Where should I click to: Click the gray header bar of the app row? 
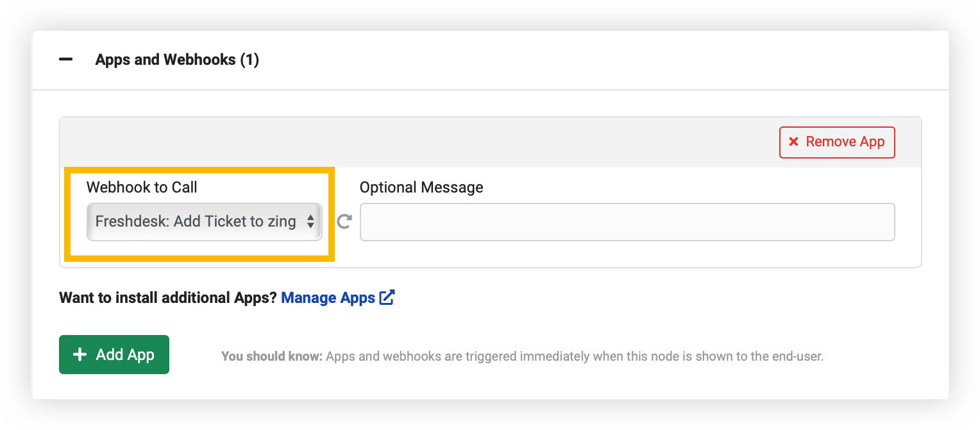(417, 142)
